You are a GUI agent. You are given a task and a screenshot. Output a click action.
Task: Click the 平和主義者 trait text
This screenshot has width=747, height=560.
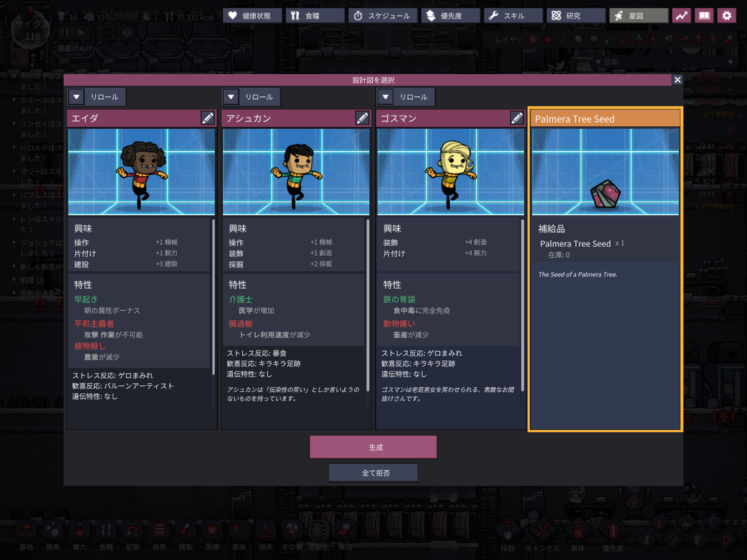(x=94, y=324)
